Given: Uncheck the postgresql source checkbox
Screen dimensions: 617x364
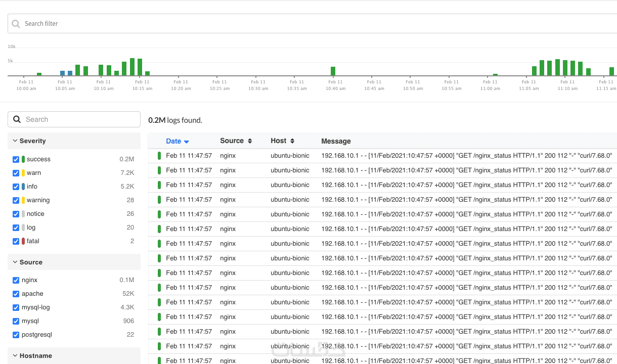Looking at the screenshot, I should [16, 335].
